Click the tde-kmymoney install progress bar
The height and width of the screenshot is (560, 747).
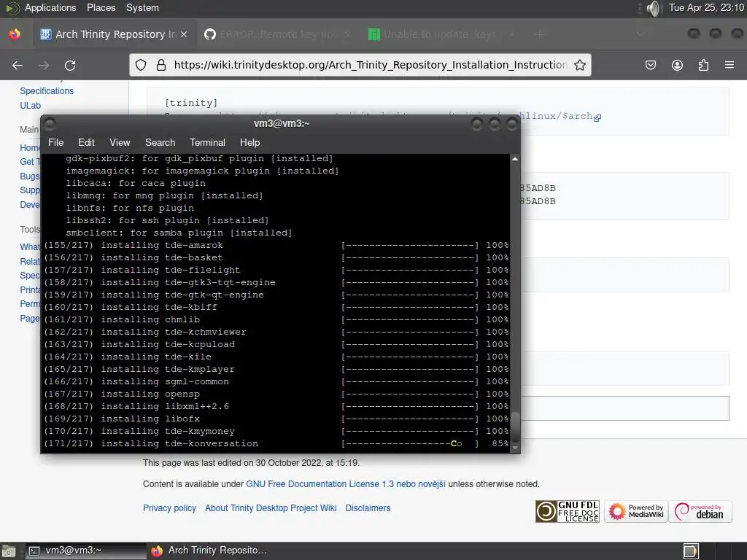tap(410, 432)
